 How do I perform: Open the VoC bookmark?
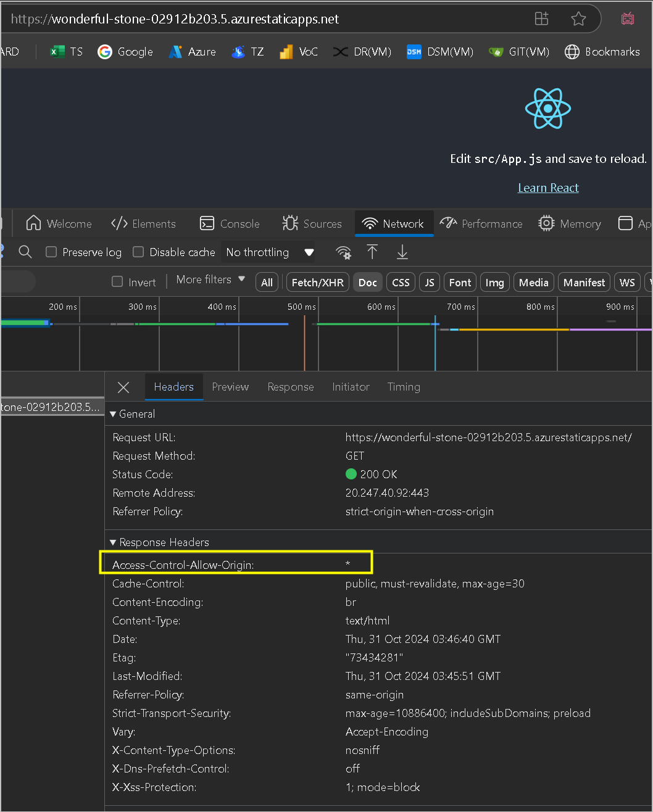(x=299, y=52)
